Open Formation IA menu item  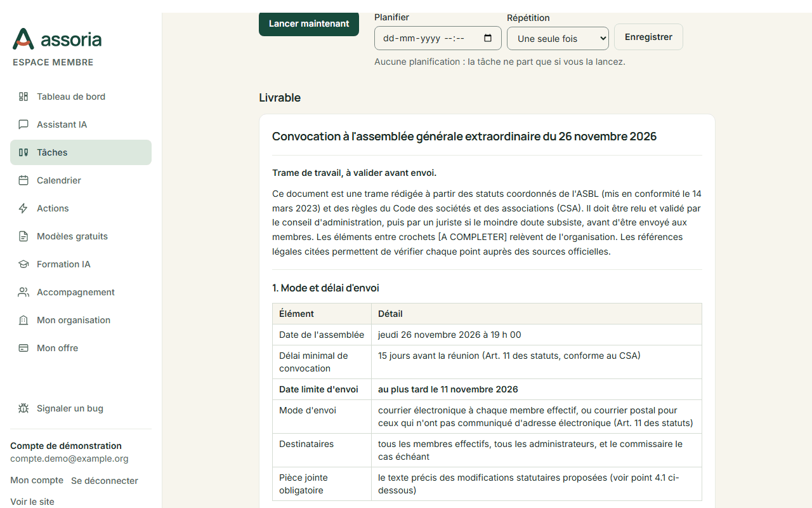(81, 264)
